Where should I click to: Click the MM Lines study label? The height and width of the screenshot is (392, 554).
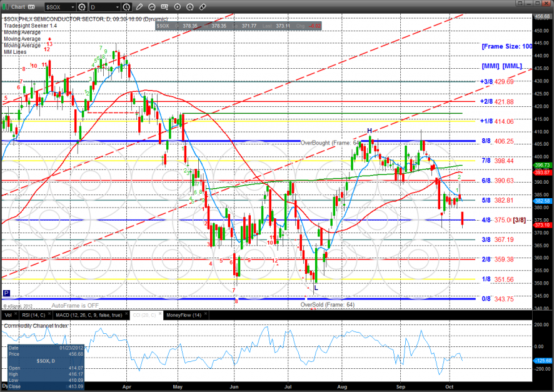point(15,52)
